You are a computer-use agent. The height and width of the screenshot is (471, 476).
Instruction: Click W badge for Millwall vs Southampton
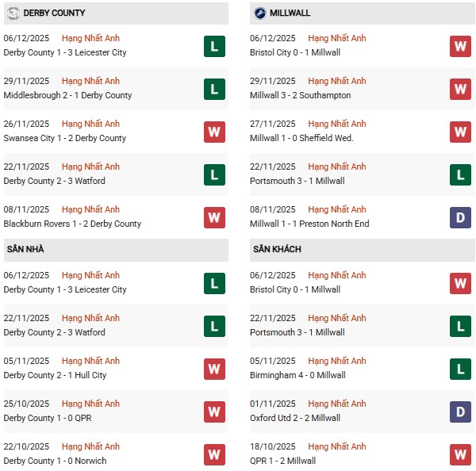(461, 89)
